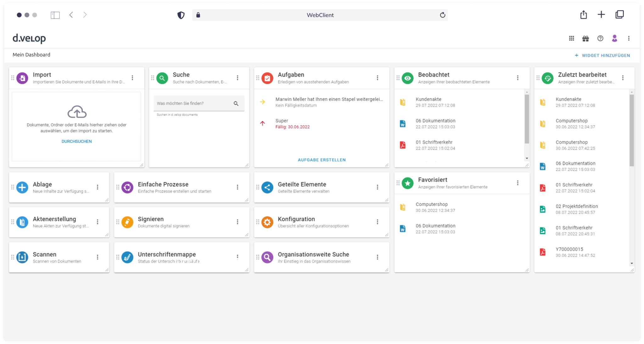Viewport: 644px width, 344px height.
Task: Open the Signieren pen icon
Action: pos(127,222)
